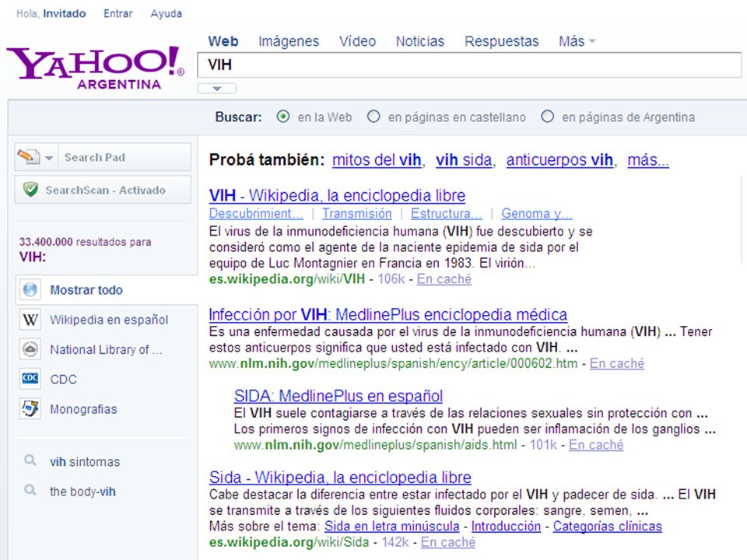Click magnifier icon next to the body-vih

30,490
